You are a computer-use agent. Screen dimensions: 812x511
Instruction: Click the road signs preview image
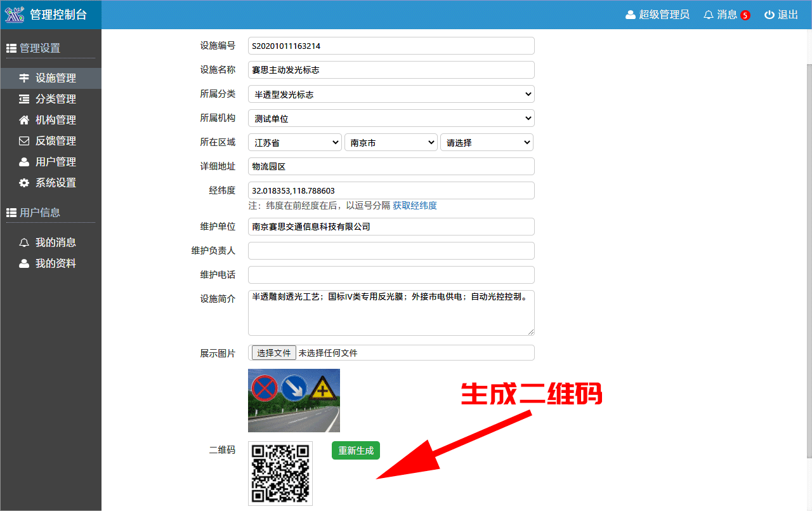tap(294, 401)
